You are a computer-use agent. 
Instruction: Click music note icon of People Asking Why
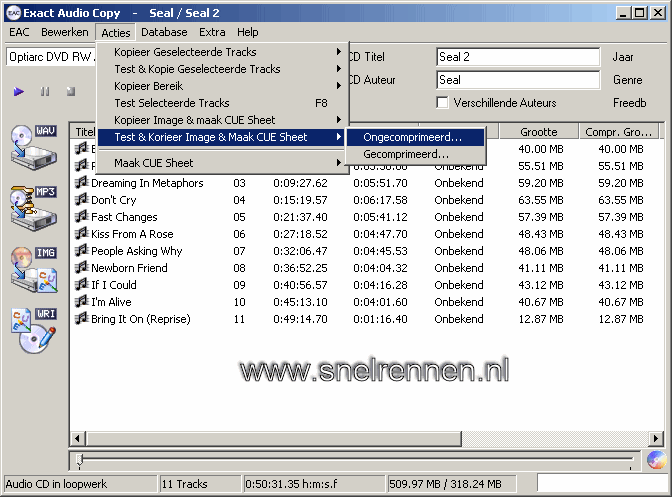[x=81, y=251]
